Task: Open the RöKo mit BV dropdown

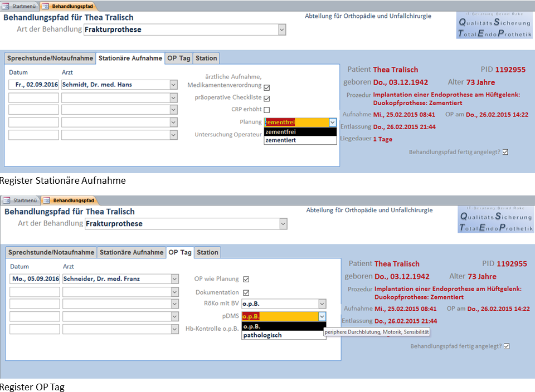Action: pos(322,304)
